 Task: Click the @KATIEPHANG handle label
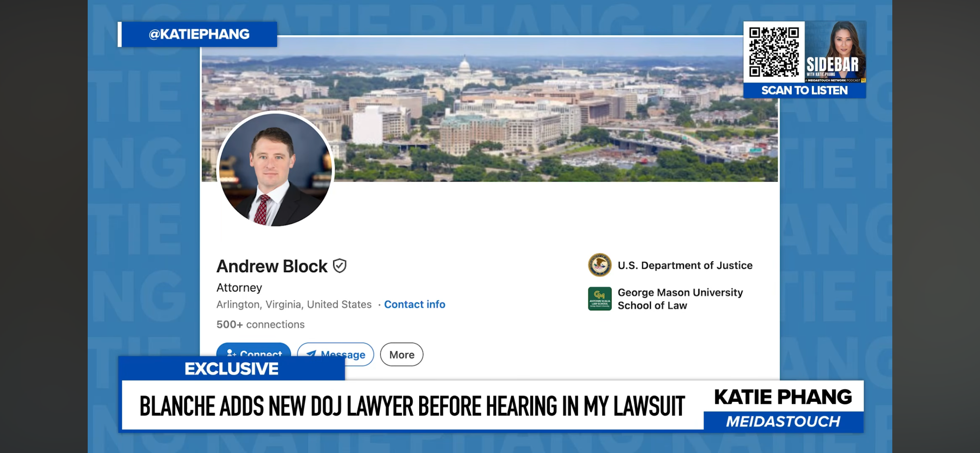pos(199,34)
